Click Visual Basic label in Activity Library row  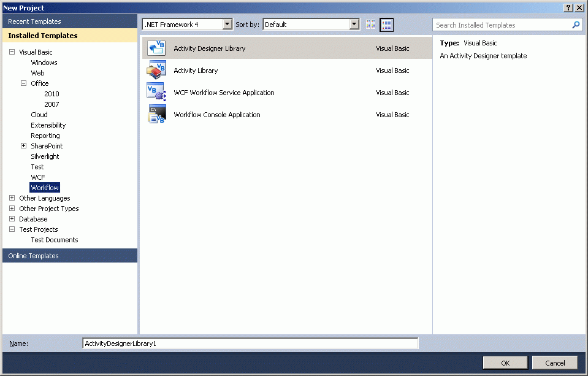pos(392,71)
